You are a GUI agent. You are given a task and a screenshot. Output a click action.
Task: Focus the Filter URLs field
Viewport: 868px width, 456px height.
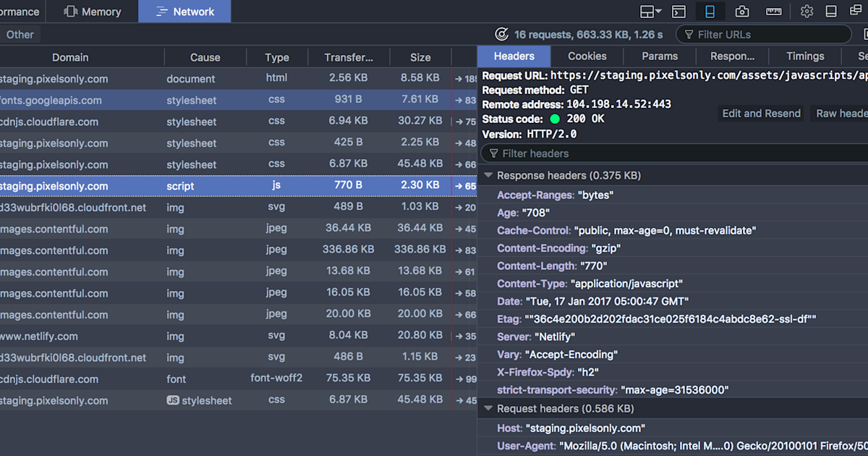coord(764,34)
